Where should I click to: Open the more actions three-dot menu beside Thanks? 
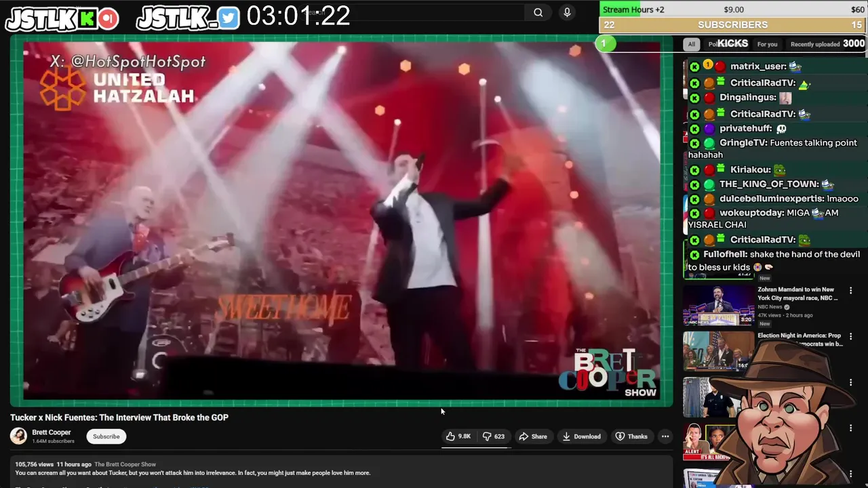click(x=665, y=436)
